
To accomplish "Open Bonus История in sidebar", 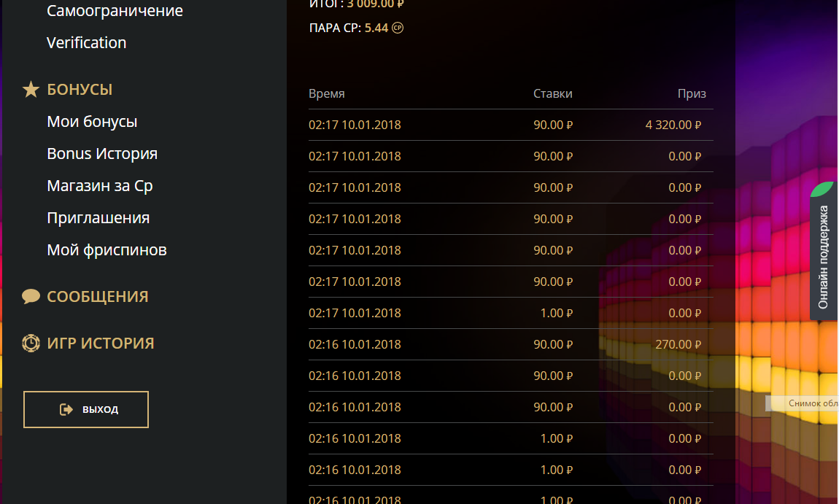I will 102,154.
